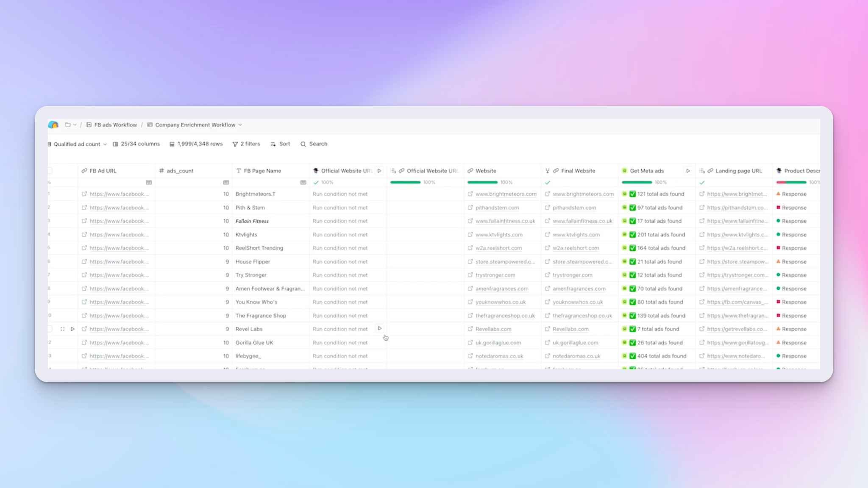
Task: Click link icon next to w2a.reelshort.com in Website column
Action: [470, 248]
